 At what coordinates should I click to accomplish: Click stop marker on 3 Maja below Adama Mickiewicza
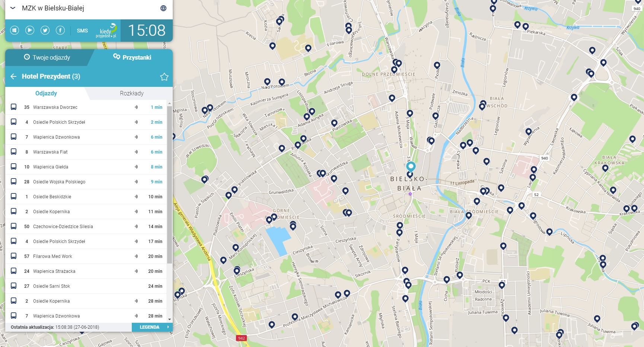coord(410,113)
